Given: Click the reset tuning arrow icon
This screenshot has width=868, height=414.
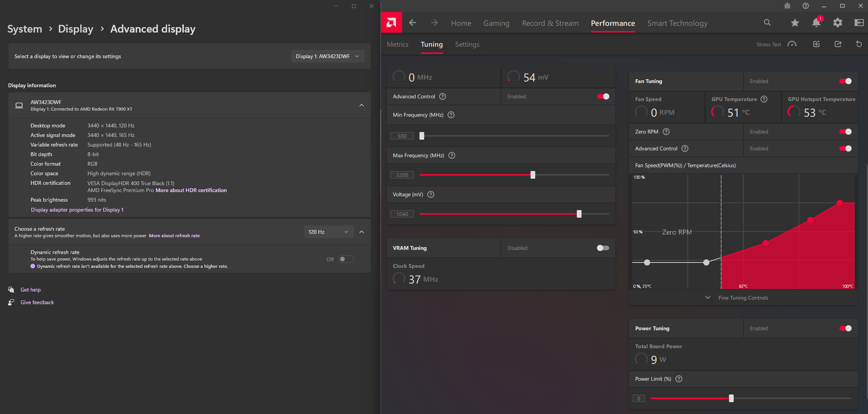Looking at the screenshot, I should 859,44.
